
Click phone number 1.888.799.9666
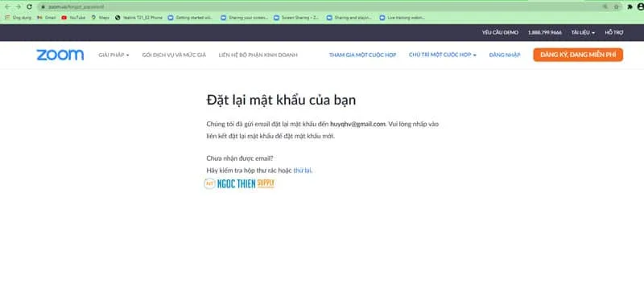coord(545,32)
